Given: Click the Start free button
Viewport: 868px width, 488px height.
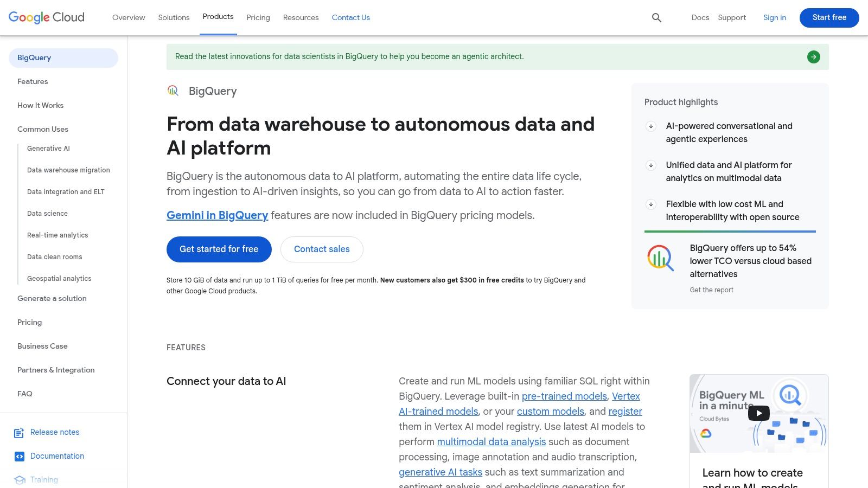Looking at the screenshot, I should coord(829,17).
